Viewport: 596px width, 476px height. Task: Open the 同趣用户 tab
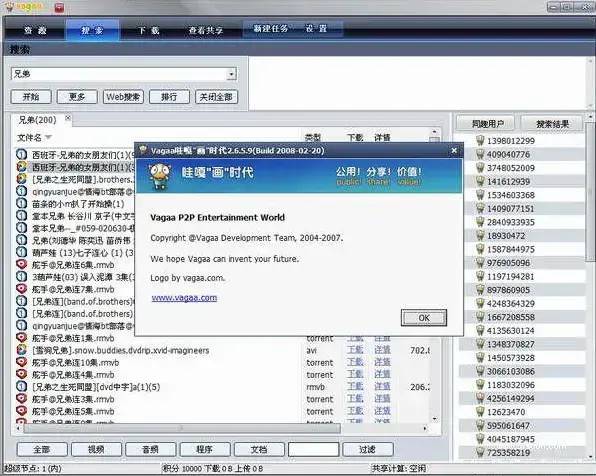point(486,124)
